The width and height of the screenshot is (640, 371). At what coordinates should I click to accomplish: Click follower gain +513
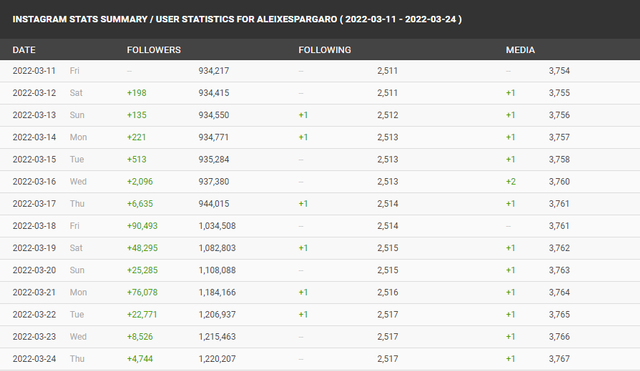[137, 159]
